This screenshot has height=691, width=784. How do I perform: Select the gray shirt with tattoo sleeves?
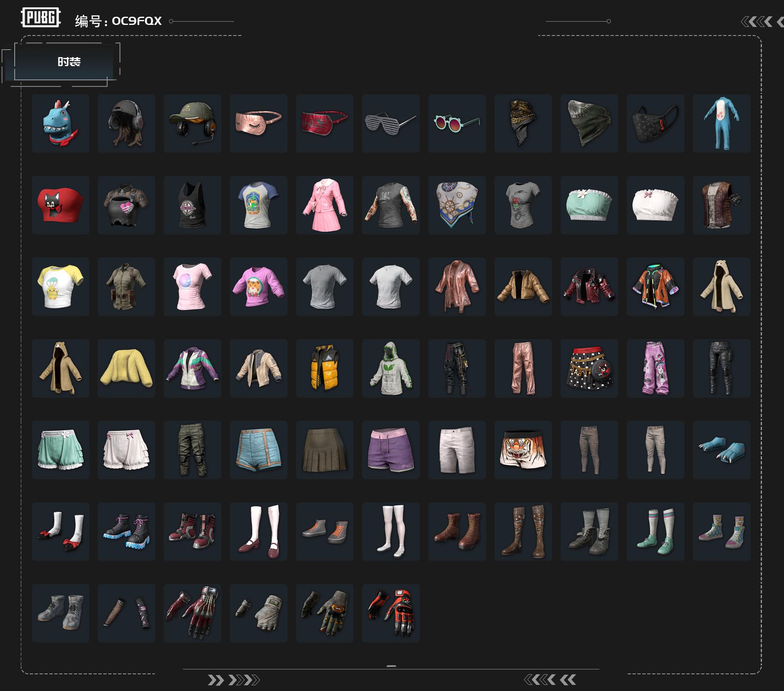[391, 205]
